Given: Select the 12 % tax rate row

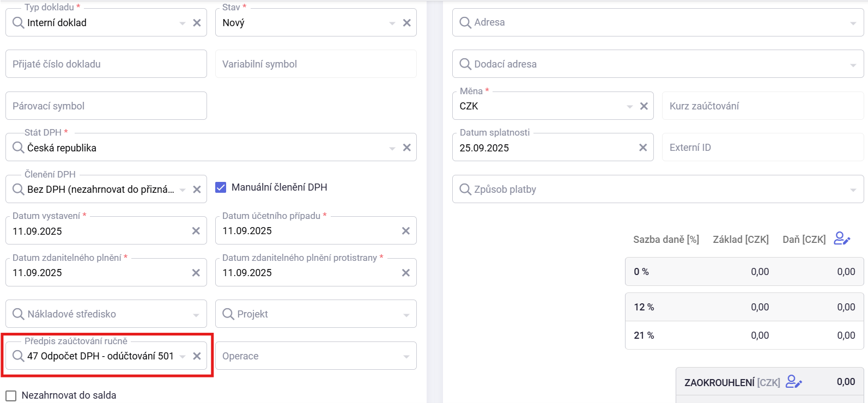Looking at the screenshot, I should pos(744,307).
